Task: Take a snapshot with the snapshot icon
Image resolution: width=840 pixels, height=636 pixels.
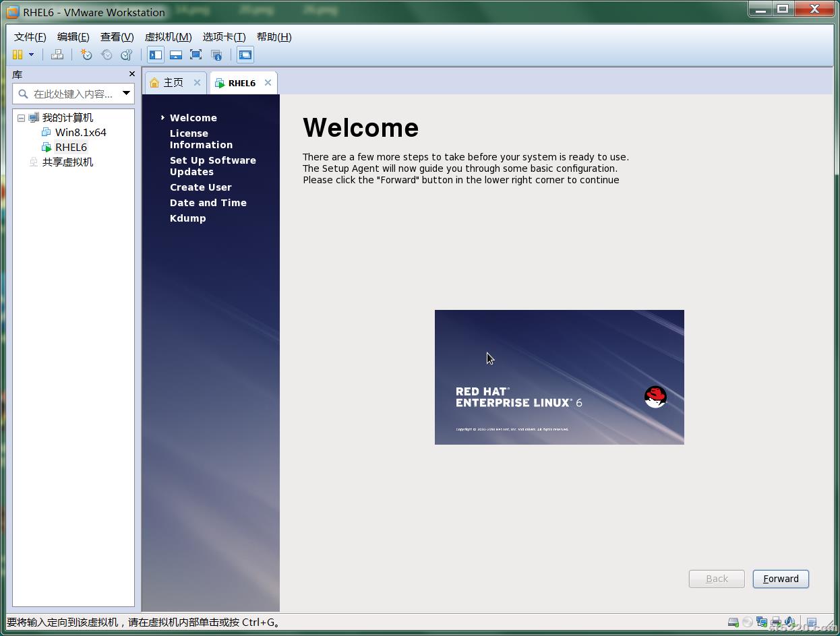Action: (86, 55)
